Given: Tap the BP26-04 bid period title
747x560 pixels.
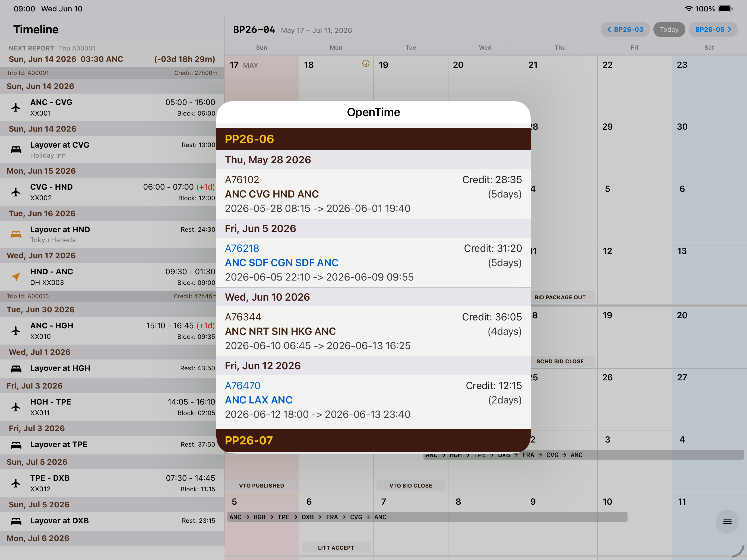Looking at the screenshot, I should [x=254, y=30].
